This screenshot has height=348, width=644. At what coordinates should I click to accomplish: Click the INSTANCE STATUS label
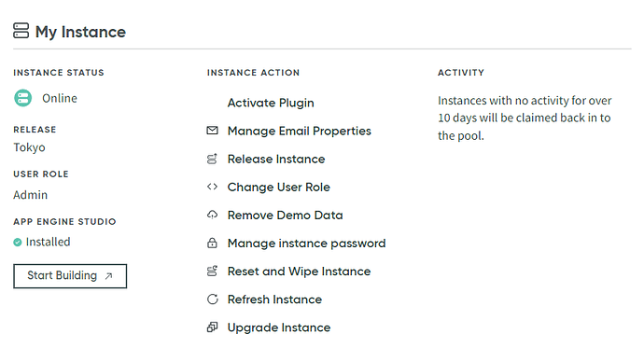click(59, 73)
